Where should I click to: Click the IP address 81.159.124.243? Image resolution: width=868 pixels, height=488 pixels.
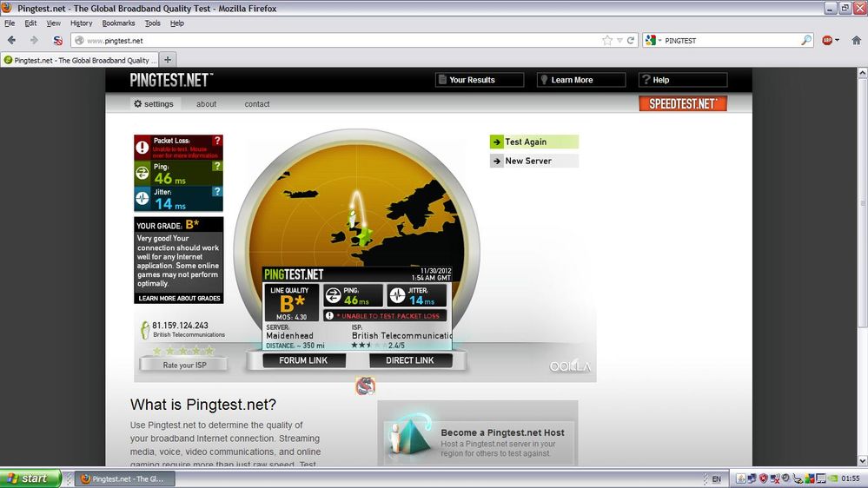click(181, 326)
